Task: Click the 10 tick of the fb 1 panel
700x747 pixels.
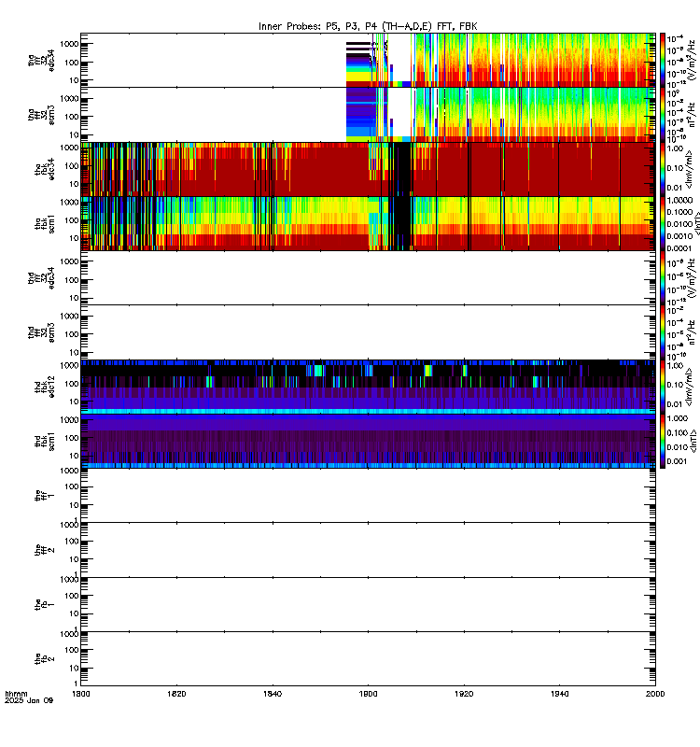Action: (74, 613)
